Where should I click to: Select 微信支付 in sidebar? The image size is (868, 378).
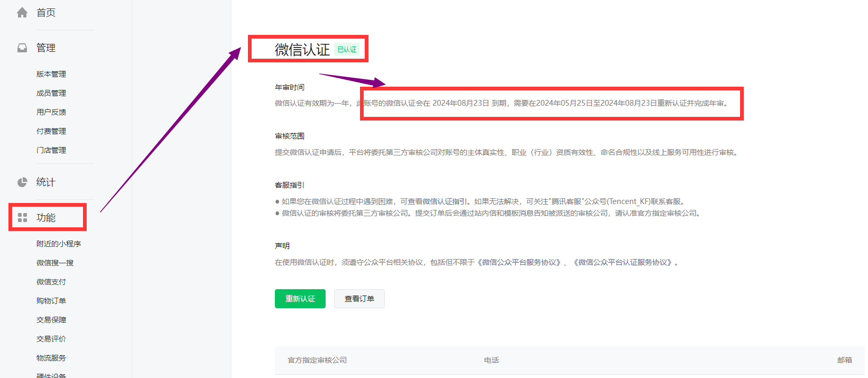[x=51, y=282]
